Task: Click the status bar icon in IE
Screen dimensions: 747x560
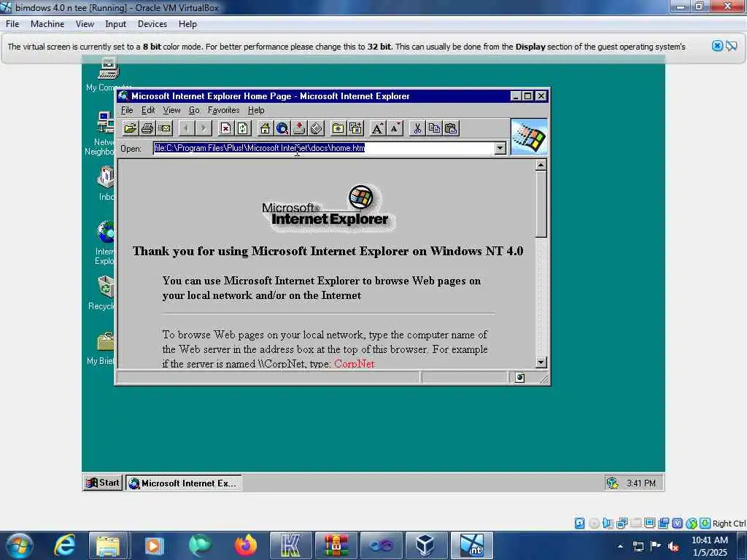Action: pyautogui.click(x=519, y=378)
